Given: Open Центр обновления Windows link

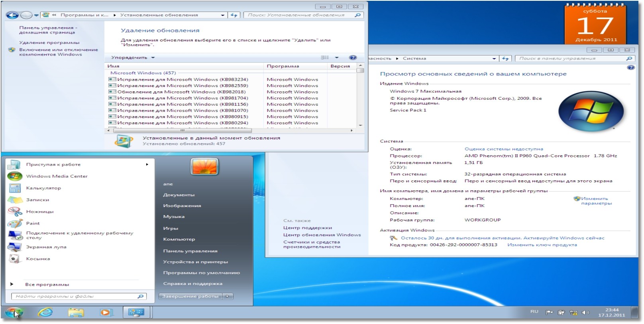Looking at the screenshot, I should (x=322, y=235).
